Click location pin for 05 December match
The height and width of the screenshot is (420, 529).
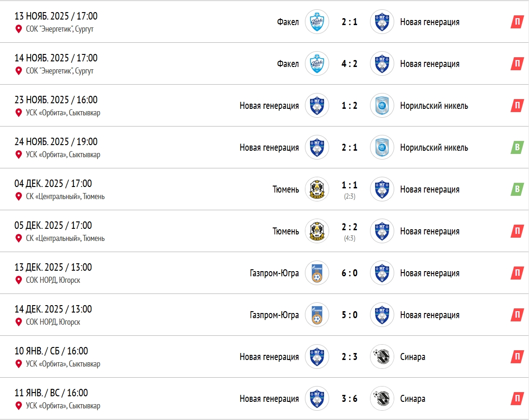coord(19,238)
